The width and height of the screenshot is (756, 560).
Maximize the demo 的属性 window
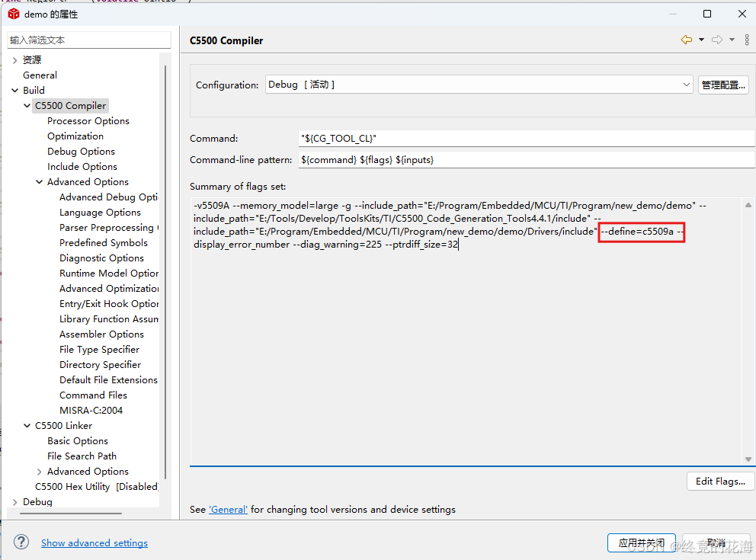click(x=707, y=14)
